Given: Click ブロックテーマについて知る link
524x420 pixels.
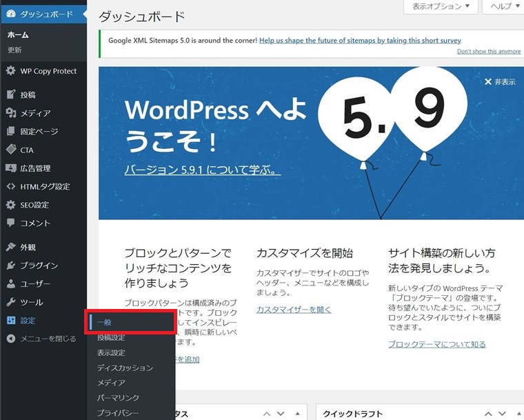Looking at the screenshot, I should click(x=436, y=344).
